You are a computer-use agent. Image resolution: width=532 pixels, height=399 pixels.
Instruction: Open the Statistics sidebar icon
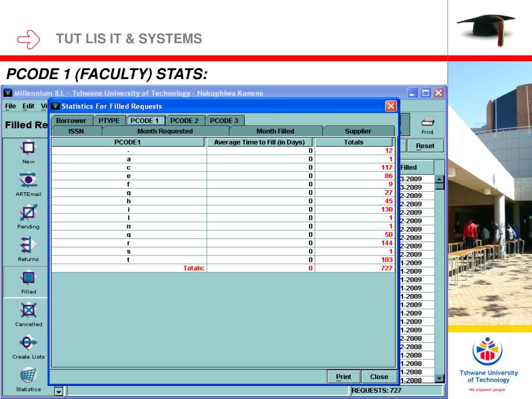(28, 375)
